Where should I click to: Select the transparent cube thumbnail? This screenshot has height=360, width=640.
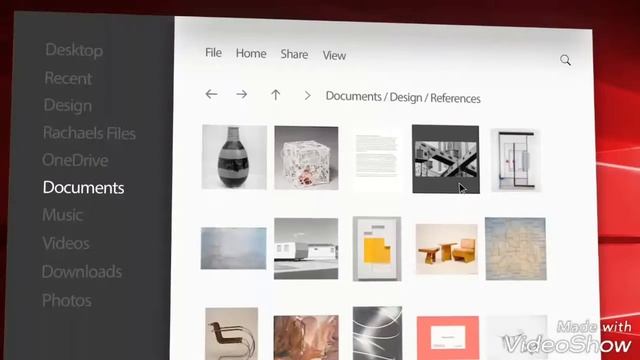[306, 158]
